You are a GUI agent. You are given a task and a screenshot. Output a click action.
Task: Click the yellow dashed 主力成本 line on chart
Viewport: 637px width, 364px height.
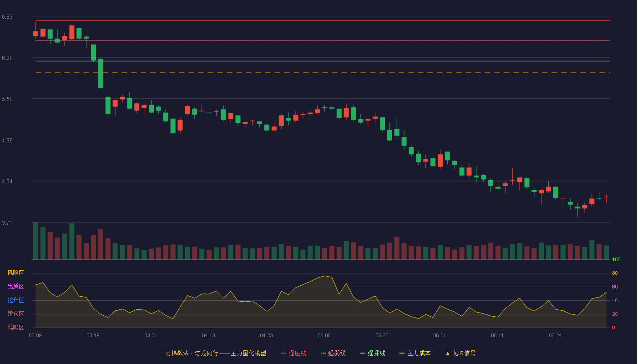tap(323, 73)
